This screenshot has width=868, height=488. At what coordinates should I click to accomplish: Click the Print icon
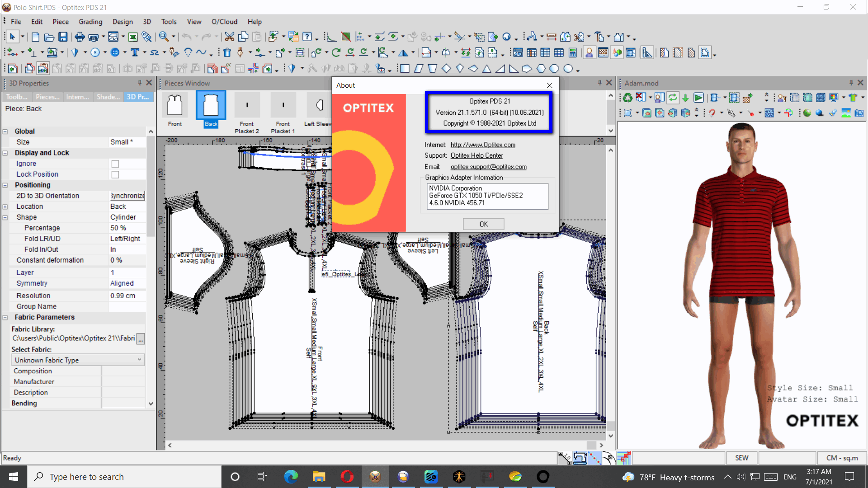pyautogui.click(x=80, y=37)
